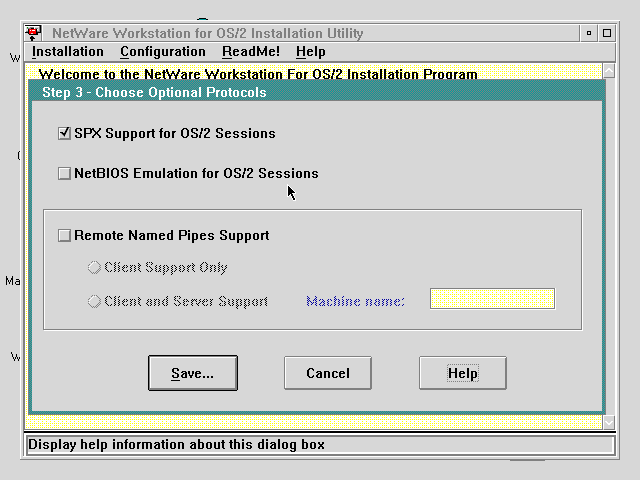Open the Help menu in menu bar
This screenshot has width=640, height=480.
[311, 52]
